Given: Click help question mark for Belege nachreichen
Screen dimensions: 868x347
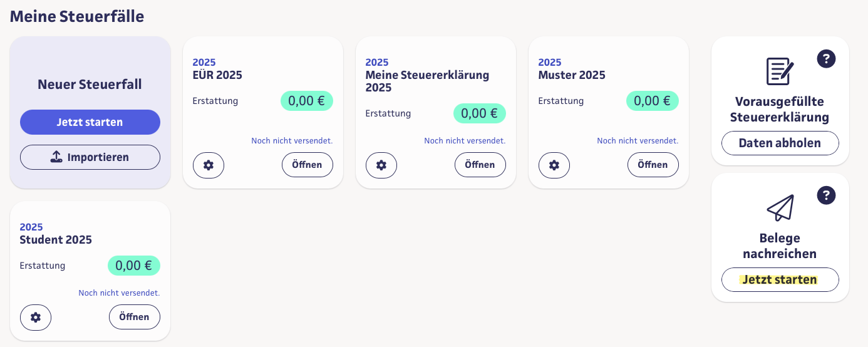Looking at the screenshot, I should 827,195.
